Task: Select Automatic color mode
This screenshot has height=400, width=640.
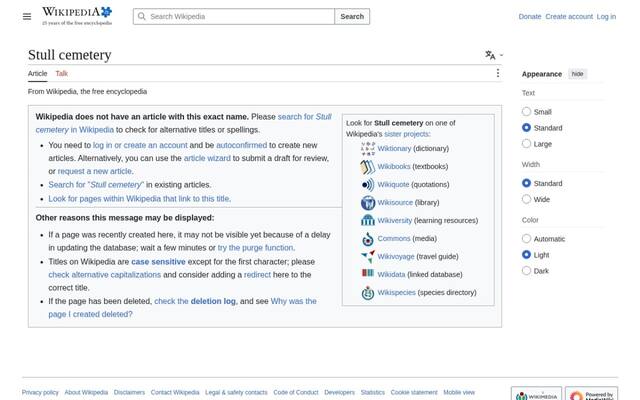Action: (527, 238)
